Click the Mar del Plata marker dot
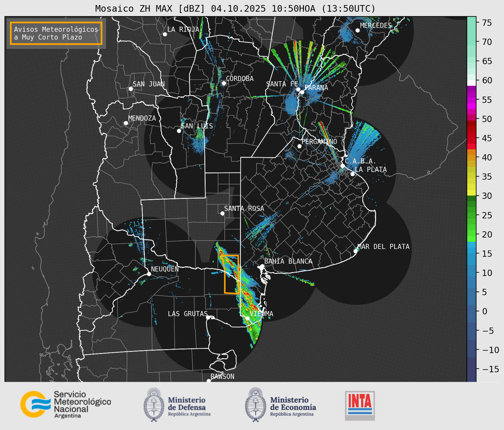This screenshot has width=504, height=430. (x=356, y=251)
